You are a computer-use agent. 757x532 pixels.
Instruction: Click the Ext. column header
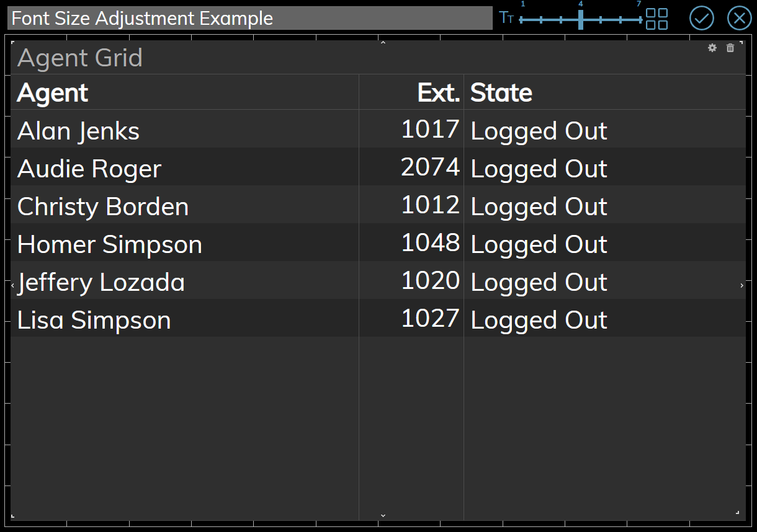(x=438, y=93)
